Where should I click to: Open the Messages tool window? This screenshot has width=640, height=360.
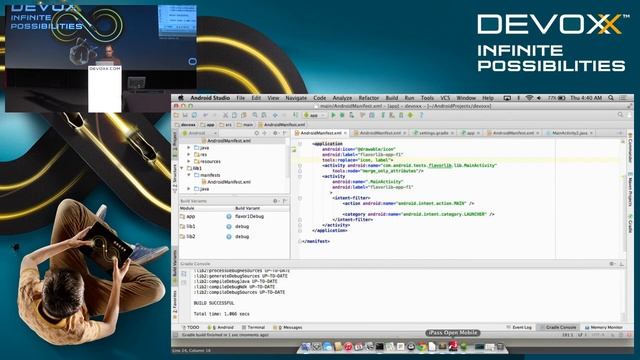click(288, 327)
